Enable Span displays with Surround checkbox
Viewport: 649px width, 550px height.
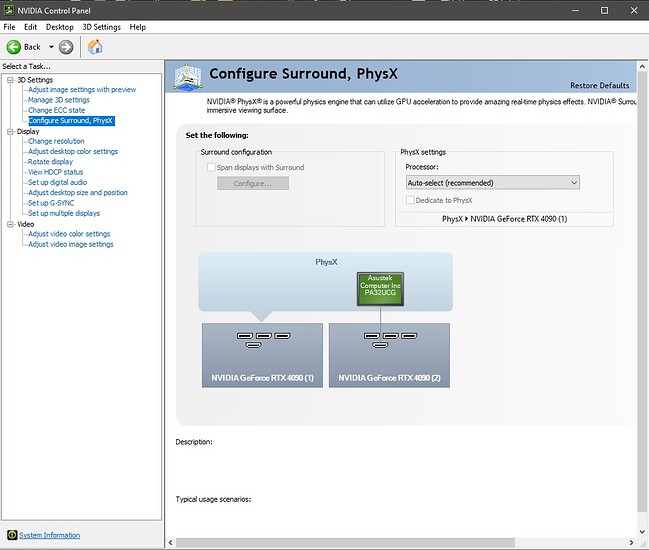pos(211,168)
